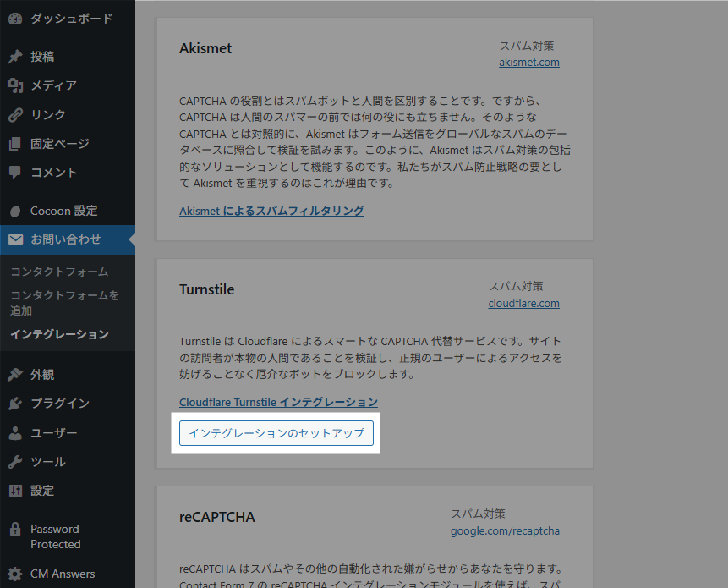This screenshot has height=588, width=728.
Task: Click the wrench icon beside ツール
Action: 15,462
